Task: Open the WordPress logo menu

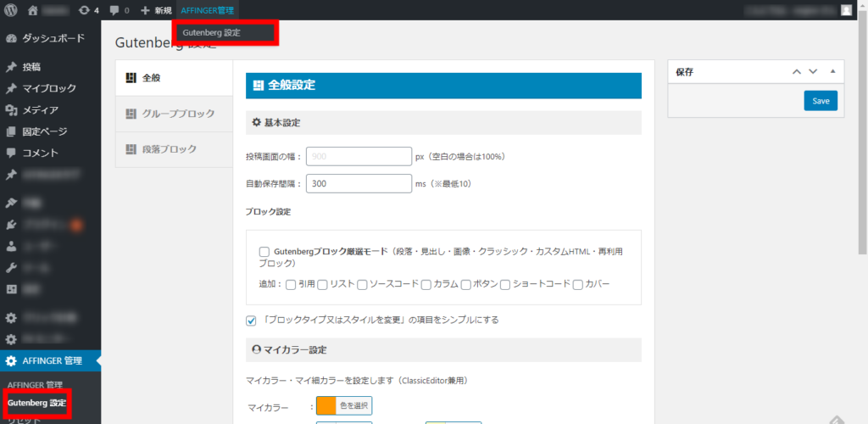Action: [11, 10]
